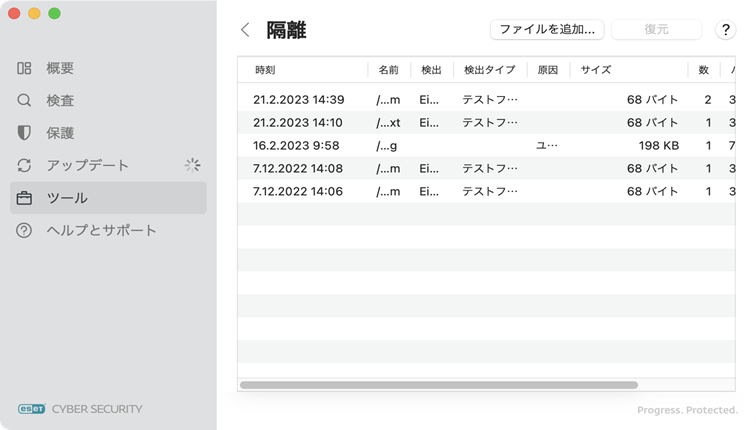Click the Update (アップデート) refresh icon
Screen dimensions: 756x430
25,165
